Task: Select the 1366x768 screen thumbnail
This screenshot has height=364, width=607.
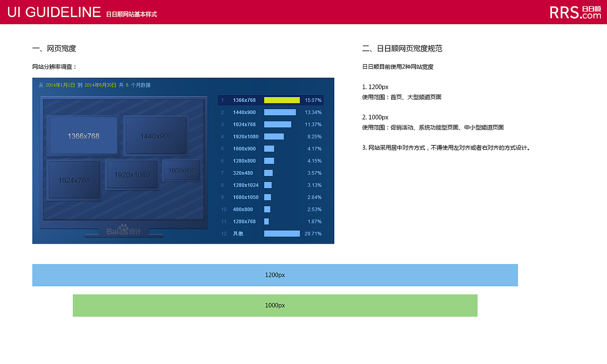Action: (x=83, y=135)
